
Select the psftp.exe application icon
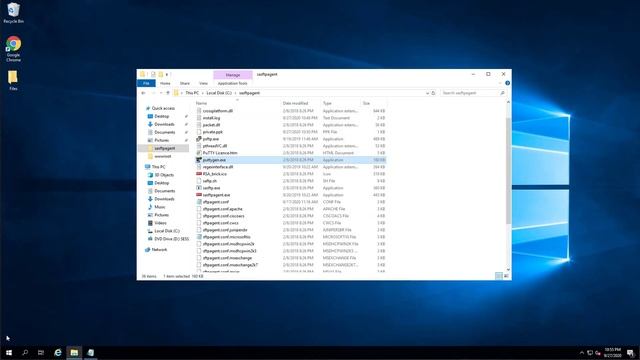[199, 139]
